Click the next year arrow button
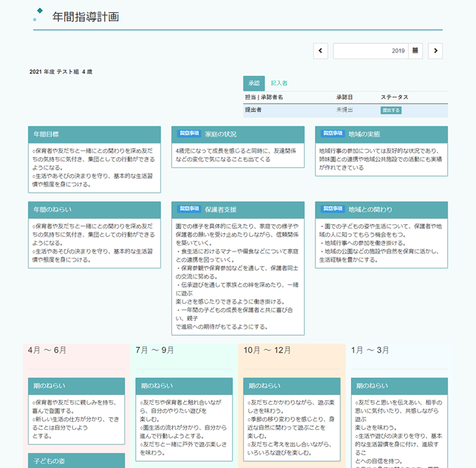Screen dimensions: 476x468 click(435, 51)
